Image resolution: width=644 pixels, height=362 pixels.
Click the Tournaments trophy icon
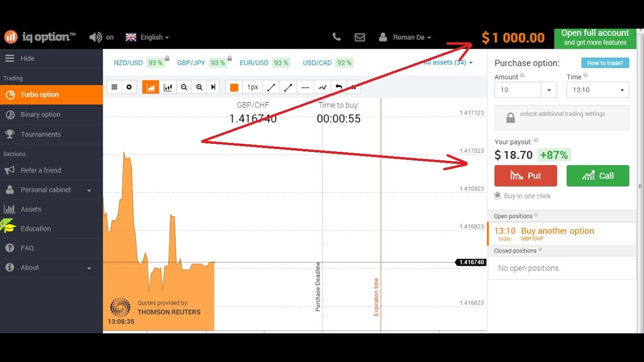10,134
